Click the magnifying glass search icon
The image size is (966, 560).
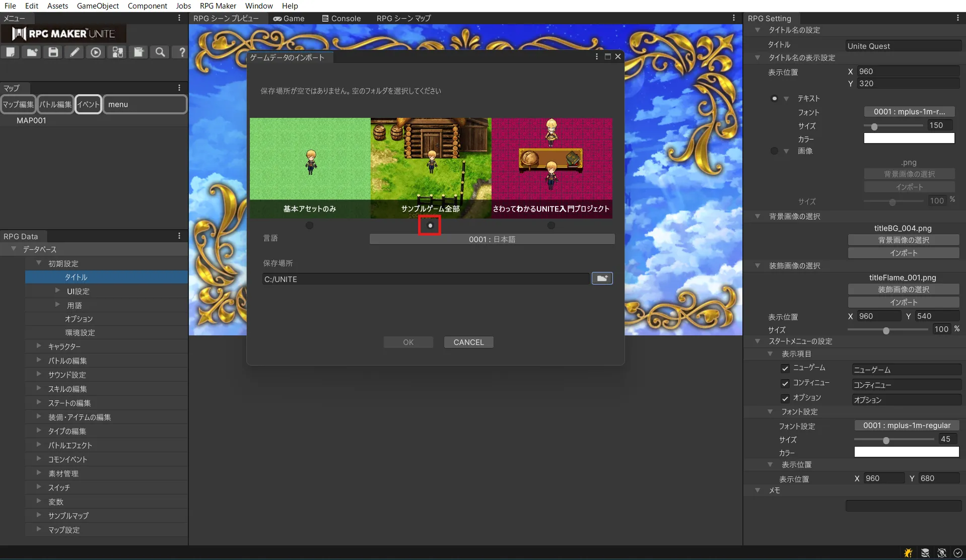coord(160,52)
